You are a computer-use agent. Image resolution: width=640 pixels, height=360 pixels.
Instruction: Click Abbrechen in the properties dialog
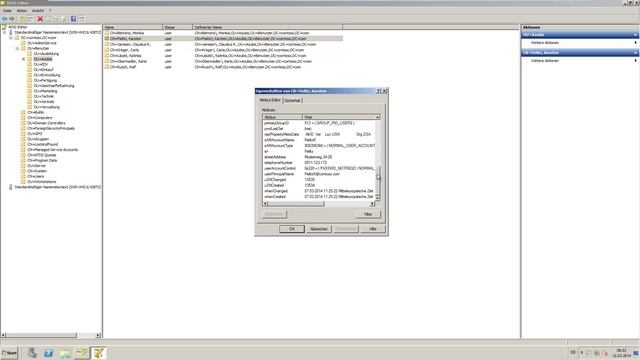click(319, 229)
